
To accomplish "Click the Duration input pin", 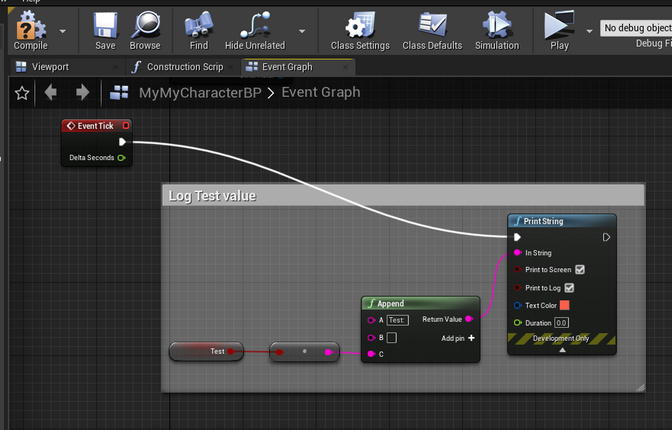I will pyautogui.click(x=517, y=323).
